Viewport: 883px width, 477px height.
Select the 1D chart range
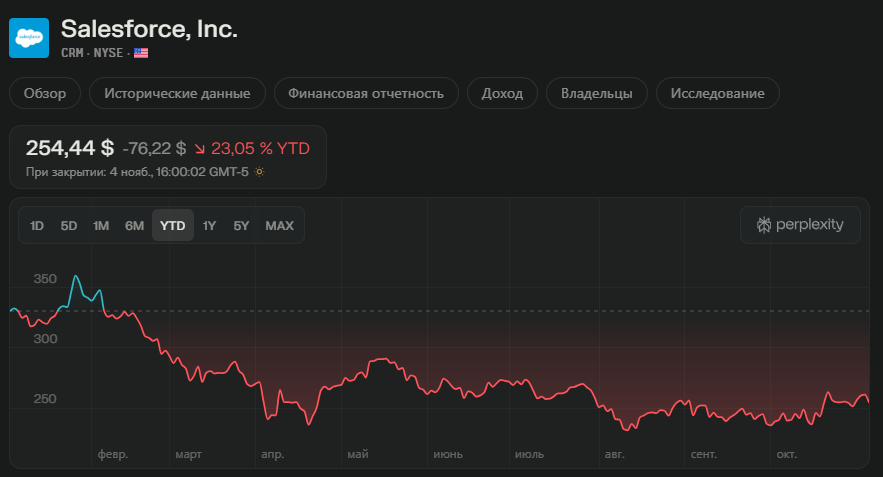[x=37, y=226]
